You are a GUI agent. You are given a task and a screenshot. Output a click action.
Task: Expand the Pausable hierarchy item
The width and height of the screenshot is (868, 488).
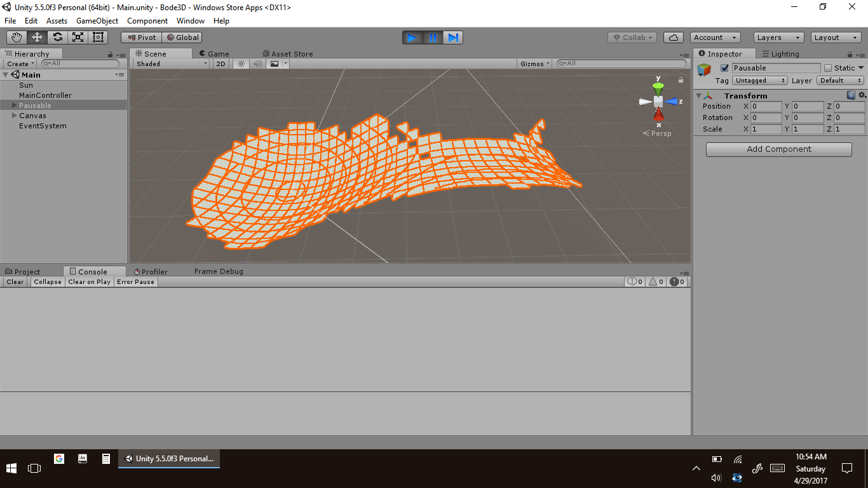(15, 105)
